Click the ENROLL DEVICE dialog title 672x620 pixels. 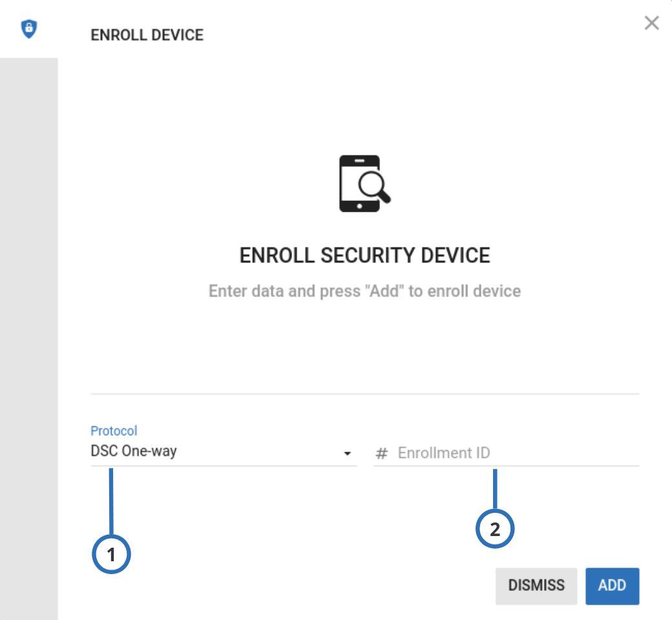147,35
